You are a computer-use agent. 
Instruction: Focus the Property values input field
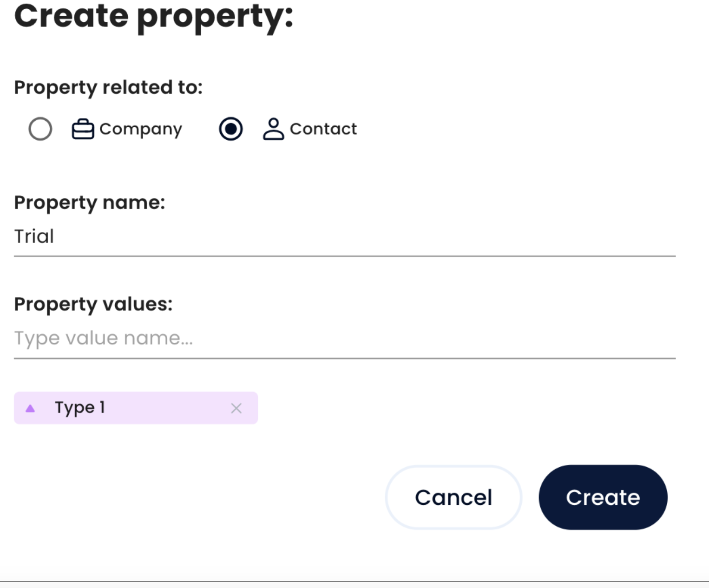coord(344,338)
